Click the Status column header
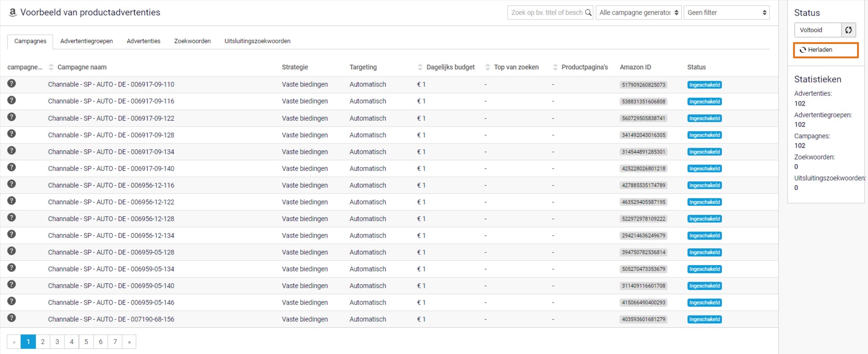868x354 pixels. (697, 67)
